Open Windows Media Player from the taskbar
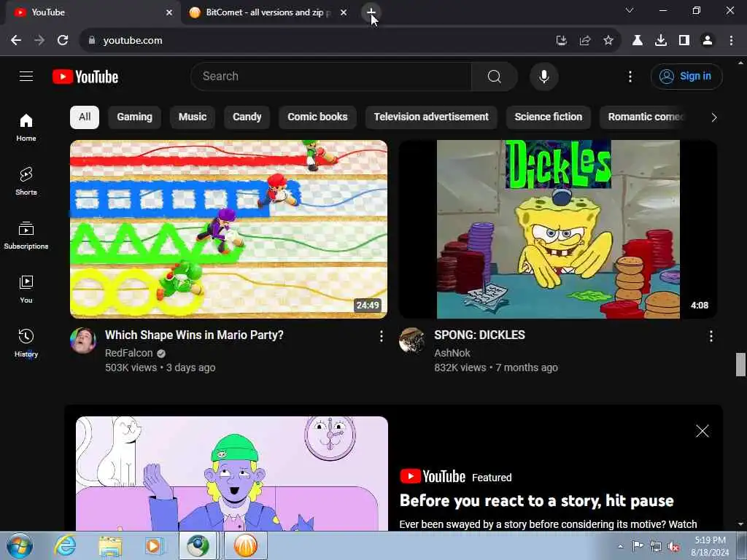Image resolution: width=747 pixels, height=560 pixels. 153,545
